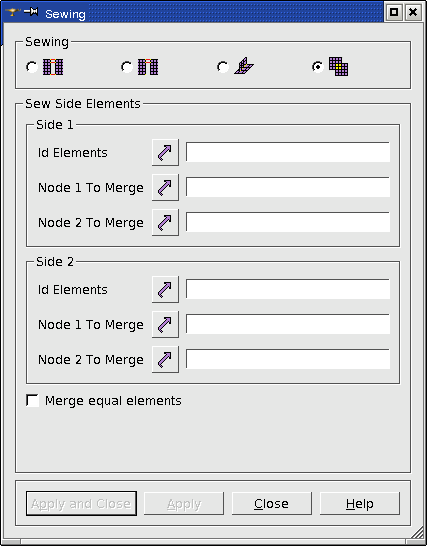The image size is (427, 546).
Task: Click the Close button
Action: [x=272, y=504]
